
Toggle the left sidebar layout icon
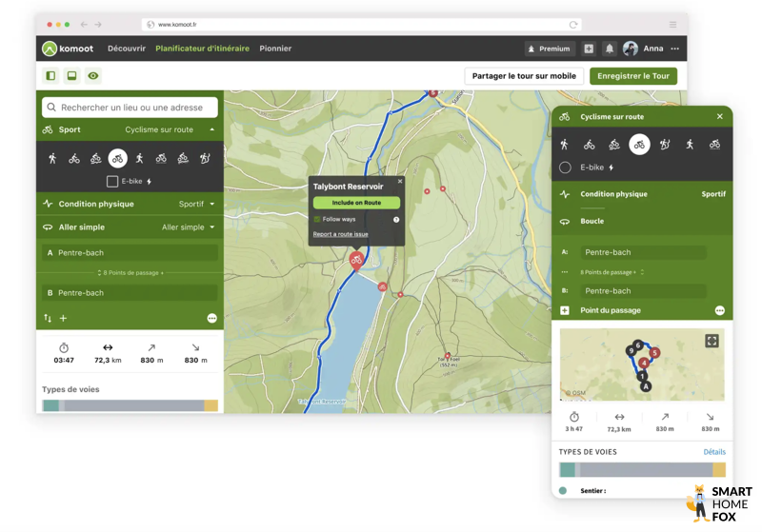[50, 76]
